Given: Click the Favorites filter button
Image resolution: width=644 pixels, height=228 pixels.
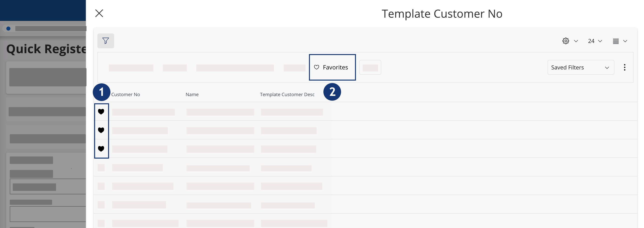Looking at the screenshot, I should click(x=332, y=67).
